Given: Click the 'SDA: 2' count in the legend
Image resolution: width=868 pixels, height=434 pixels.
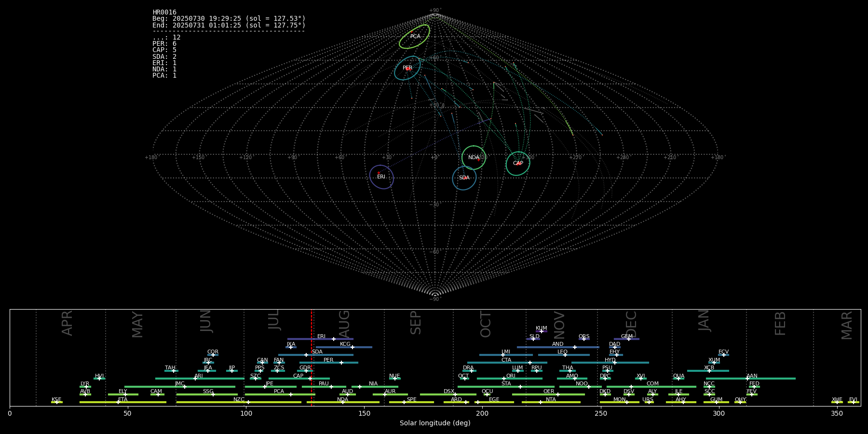Looking at the screenshot, I should [x=164, y=56].
